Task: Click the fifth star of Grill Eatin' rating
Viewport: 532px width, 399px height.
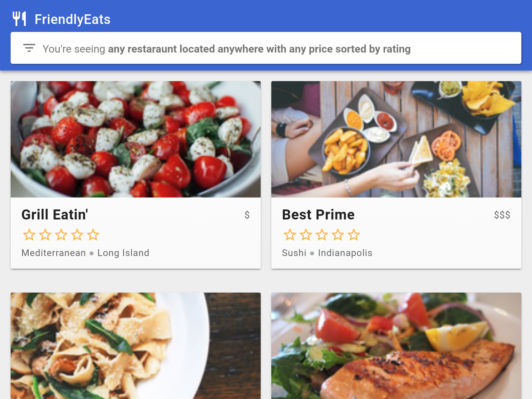Action: (x=93, y=235)
